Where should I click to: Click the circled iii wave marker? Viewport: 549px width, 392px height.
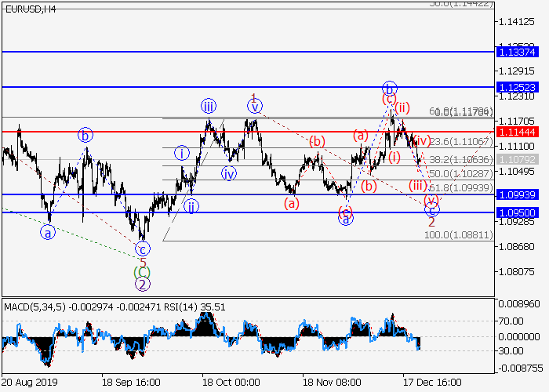point(208,107)
